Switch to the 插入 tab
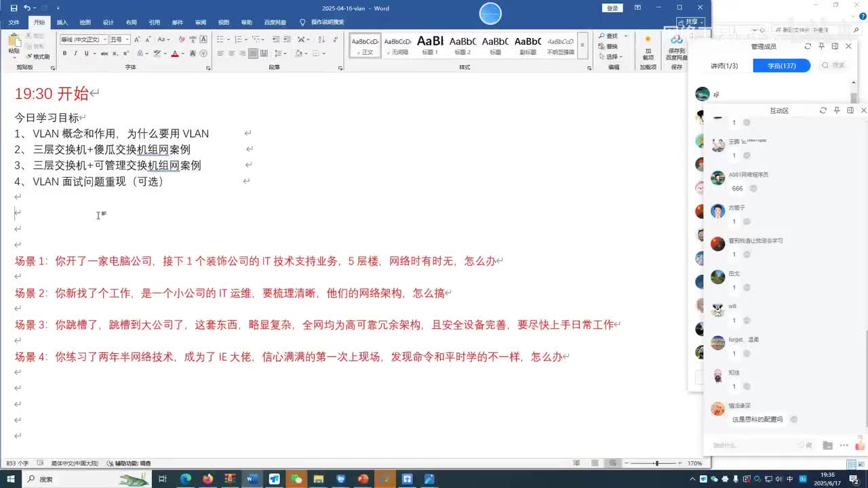 62,22
